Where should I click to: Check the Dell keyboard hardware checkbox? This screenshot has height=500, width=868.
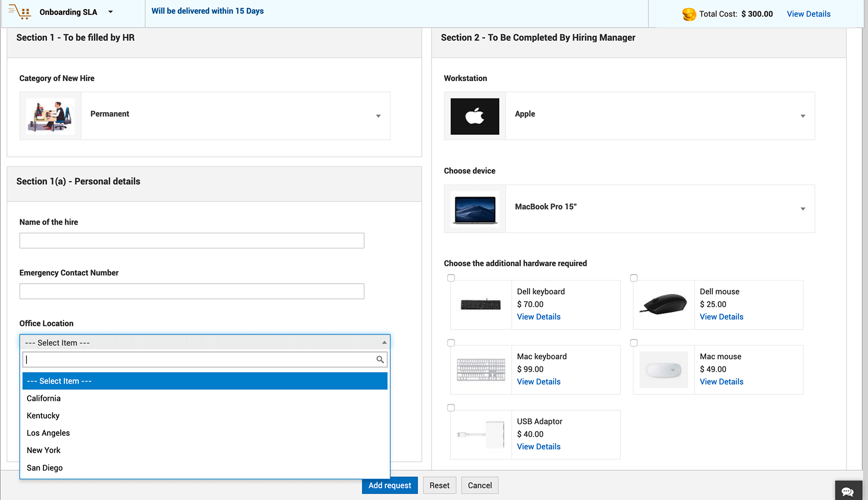451,278
